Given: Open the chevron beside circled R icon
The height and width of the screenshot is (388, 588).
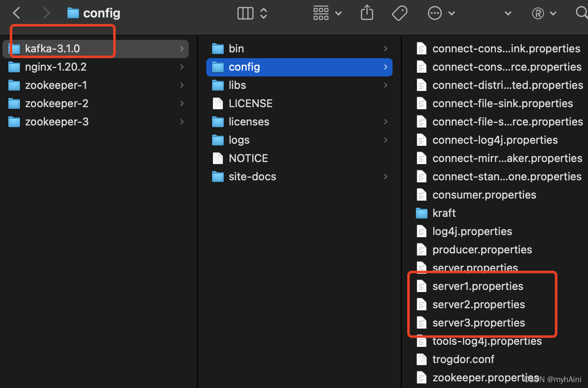Looking at the screenshot, I should [553, 13].
